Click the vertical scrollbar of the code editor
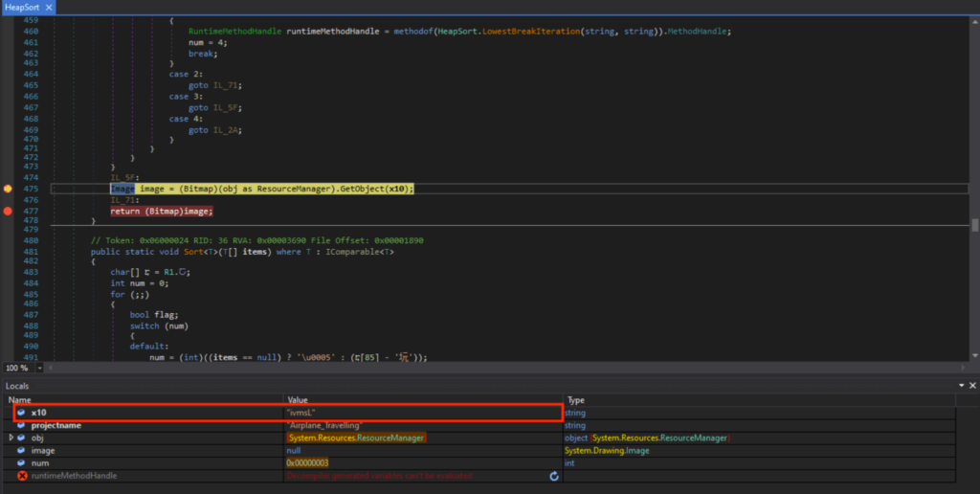Viewport: 980px width, 494px height. [974, 226]
